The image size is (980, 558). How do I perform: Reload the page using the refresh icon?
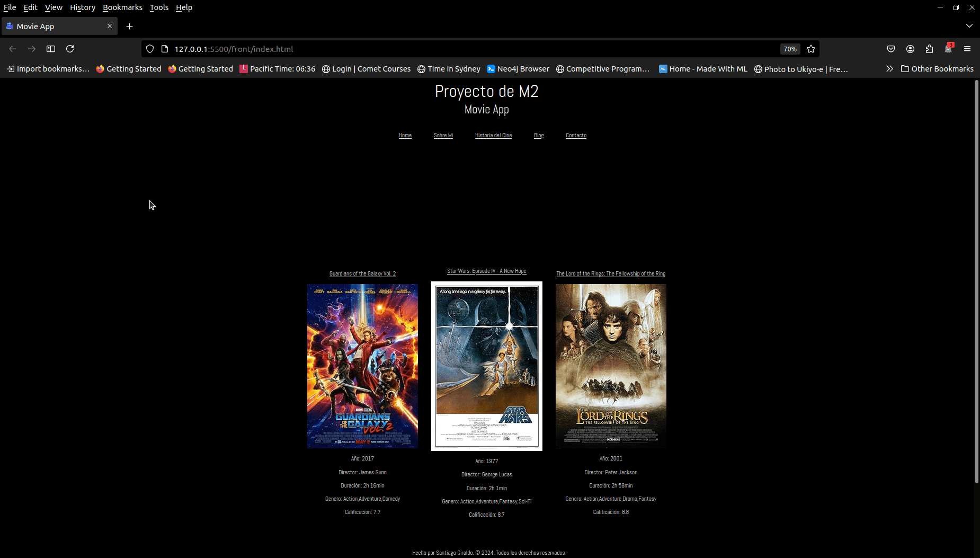tap(70, 49)
